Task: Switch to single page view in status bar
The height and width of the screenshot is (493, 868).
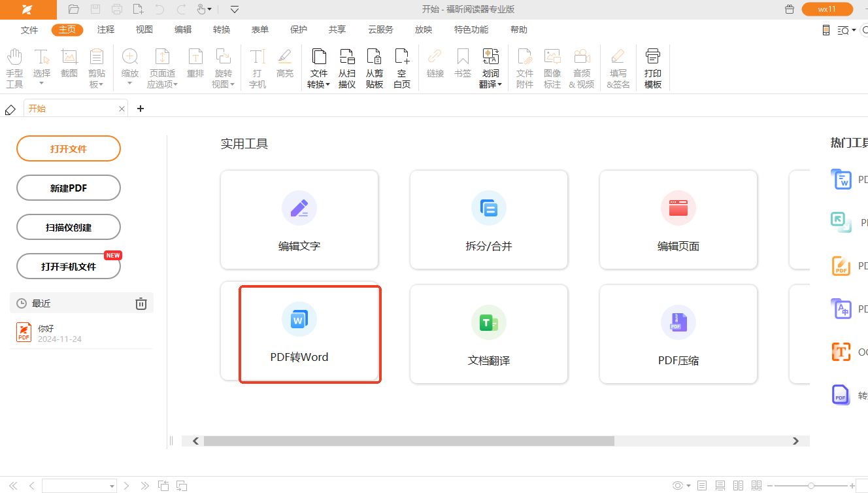Action: click(x=702, y=486)
